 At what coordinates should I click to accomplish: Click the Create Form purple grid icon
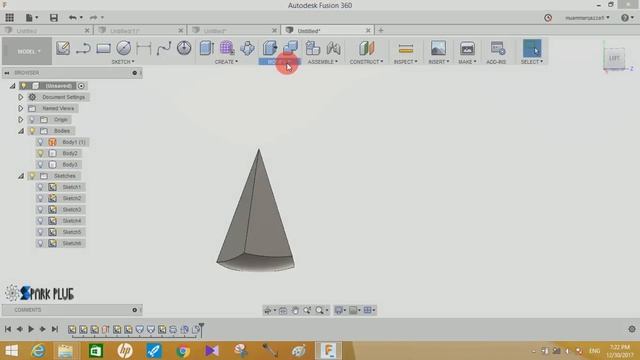coord(227,48)
